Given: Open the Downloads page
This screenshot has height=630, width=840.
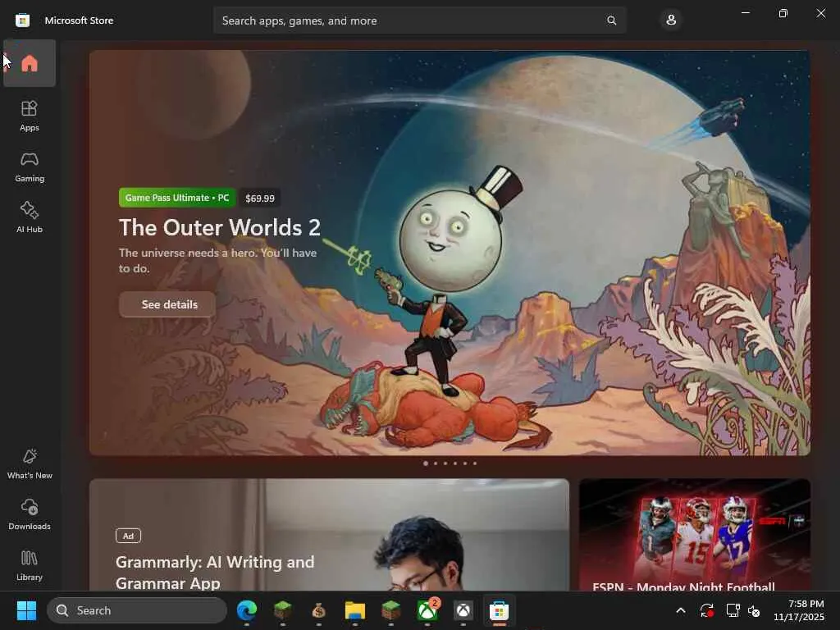Looking at the screenshot, I should [30, 514].
